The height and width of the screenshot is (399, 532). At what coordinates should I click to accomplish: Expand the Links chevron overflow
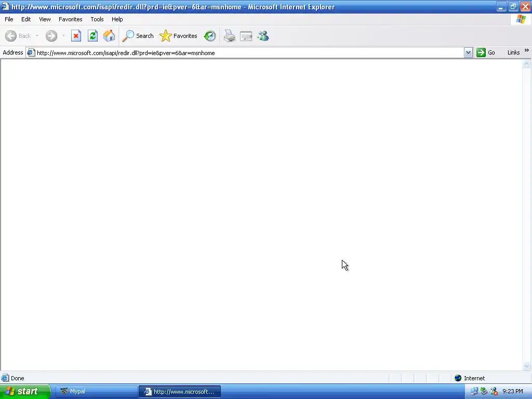click(527, 50)
